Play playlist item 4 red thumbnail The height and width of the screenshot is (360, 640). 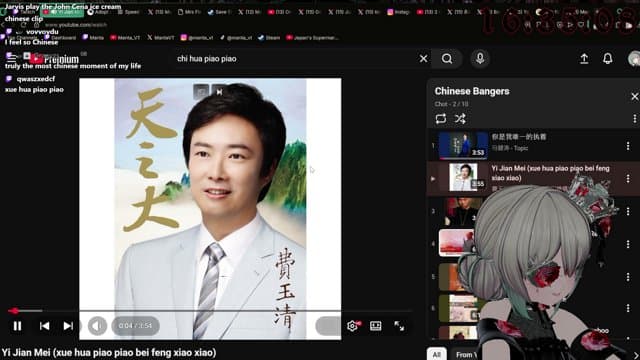(456, 243)
